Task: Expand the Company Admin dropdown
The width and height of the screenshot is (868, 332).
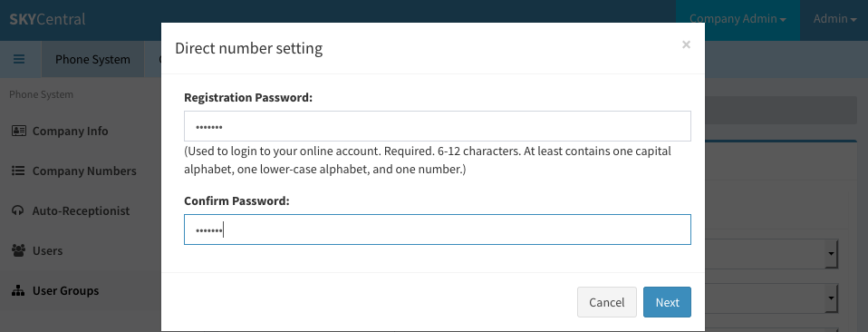Action: pos(738,19)
